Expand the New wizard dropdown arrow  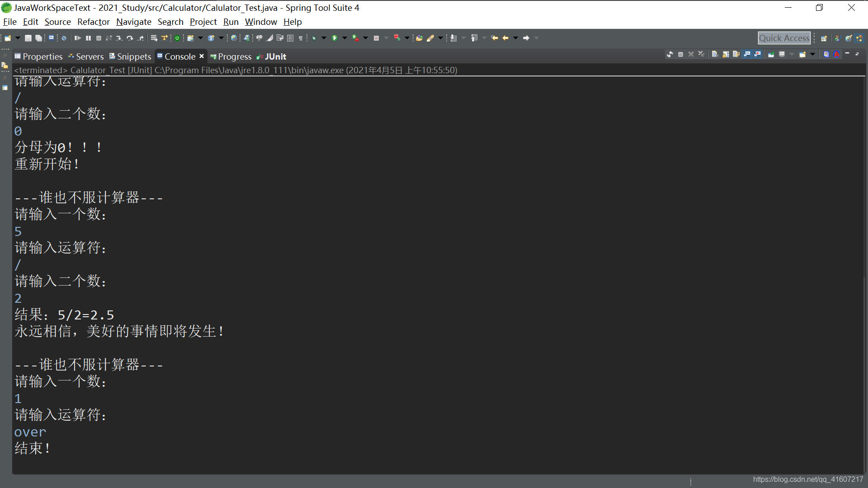[x=18, y=38]
